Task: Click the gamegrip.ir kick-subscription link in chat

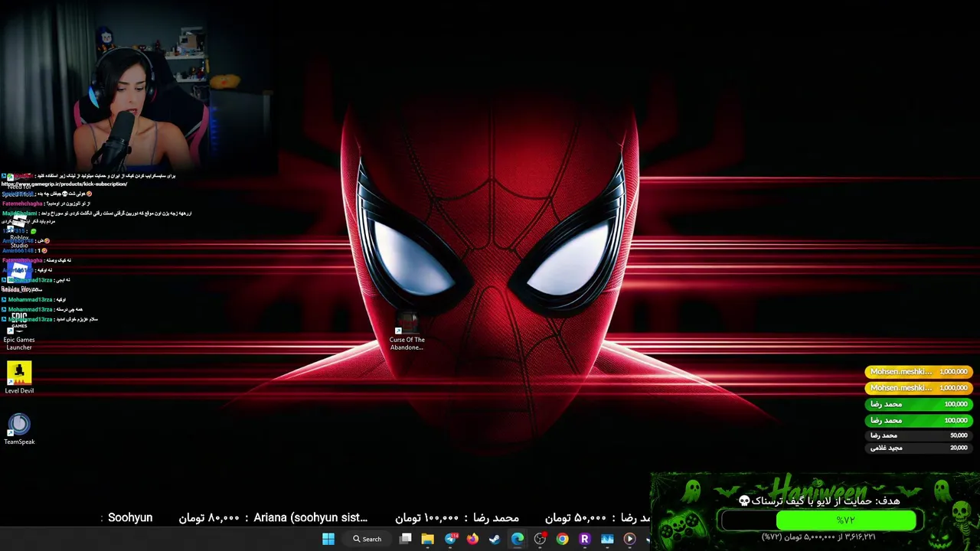Action: 64,184
